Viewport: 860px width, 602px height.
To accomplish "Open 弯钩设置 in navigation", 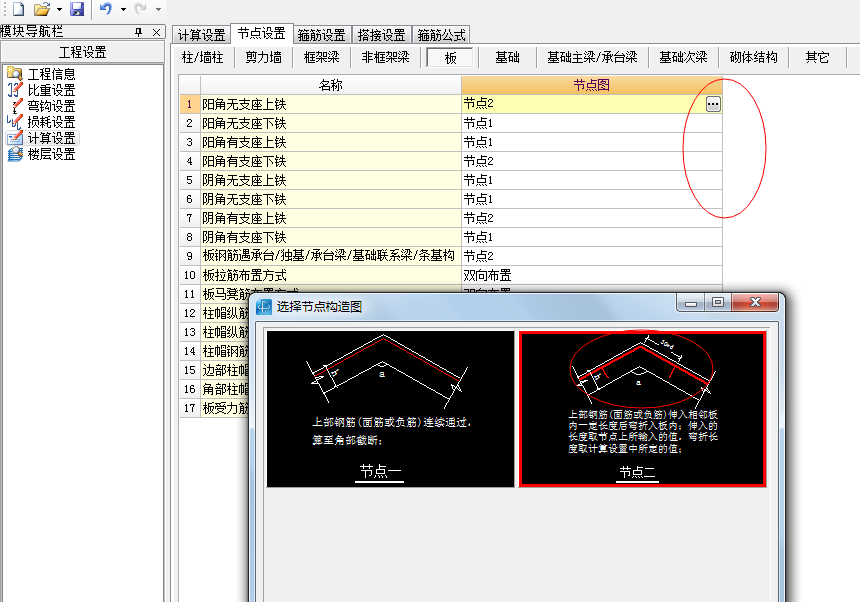I will [52, 106].
